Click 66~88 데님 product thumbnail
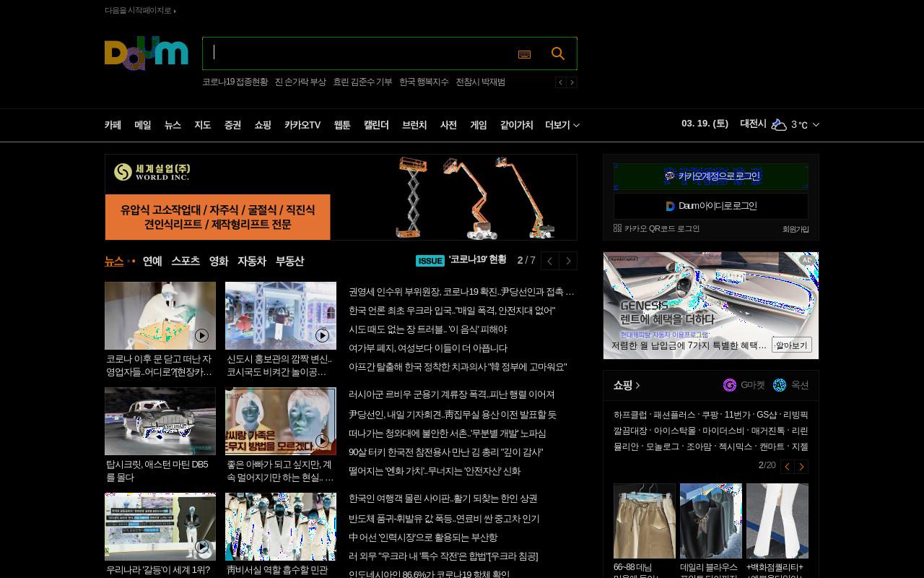 (645, 521)
